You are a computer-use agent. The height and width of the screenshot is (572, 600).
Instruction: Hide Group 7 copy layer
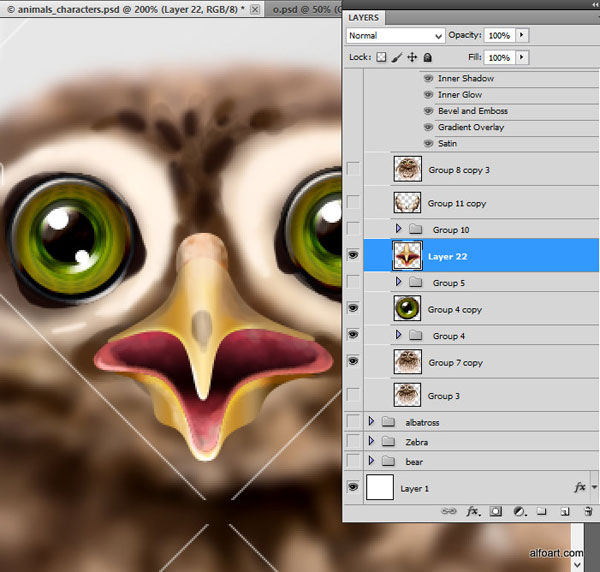click(353, 361)
